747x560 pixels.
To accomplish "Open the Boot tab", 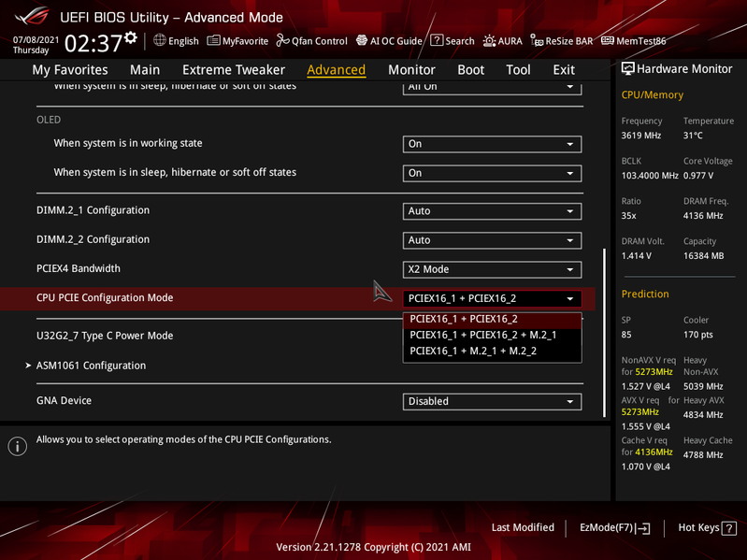I will [x=470, y=70].
